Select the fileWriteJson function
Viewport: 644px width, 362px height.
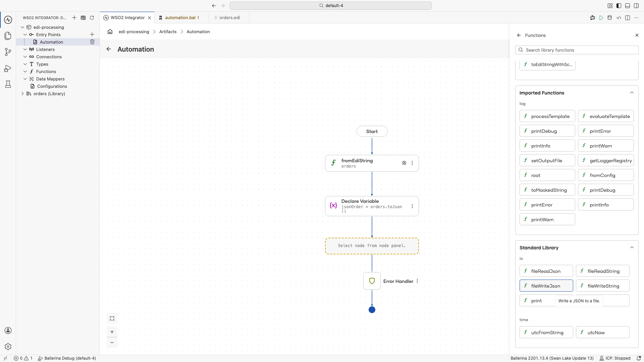tap(546, 286)
